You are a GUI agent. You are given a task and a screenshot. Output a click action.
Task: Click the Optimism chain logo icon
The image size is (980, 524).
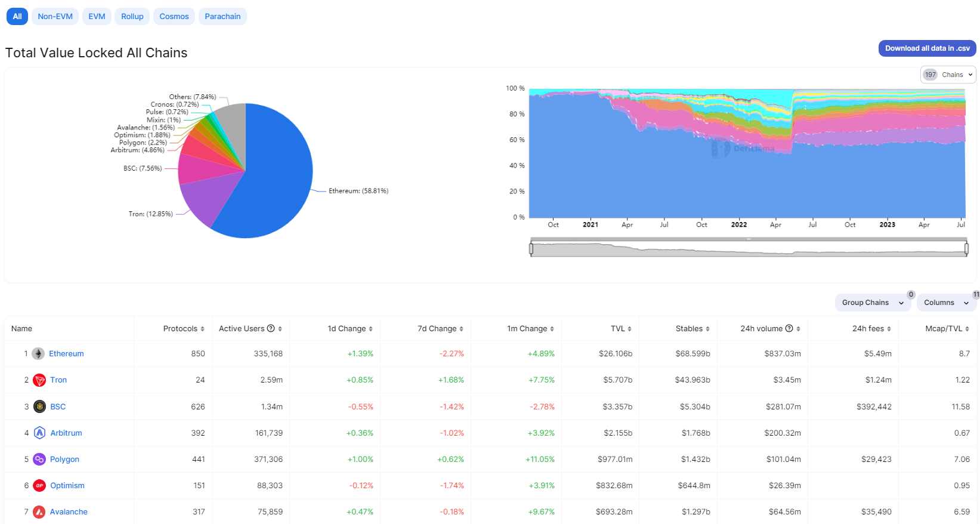[39, 486]
